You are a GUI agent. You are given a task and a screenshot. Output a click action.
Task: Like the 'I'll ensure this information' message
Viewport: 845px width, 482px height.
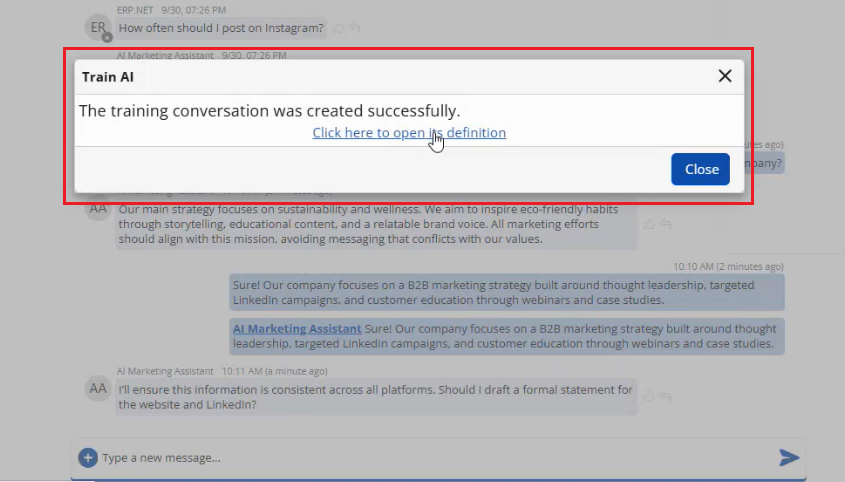coord(648,396)
